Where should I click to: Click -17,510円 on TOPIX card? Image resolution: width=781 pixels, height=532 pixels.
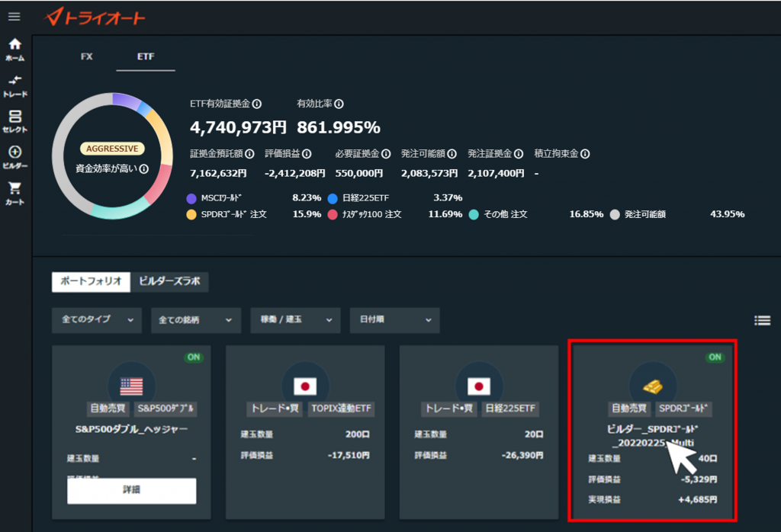click(x=349, y=455)
